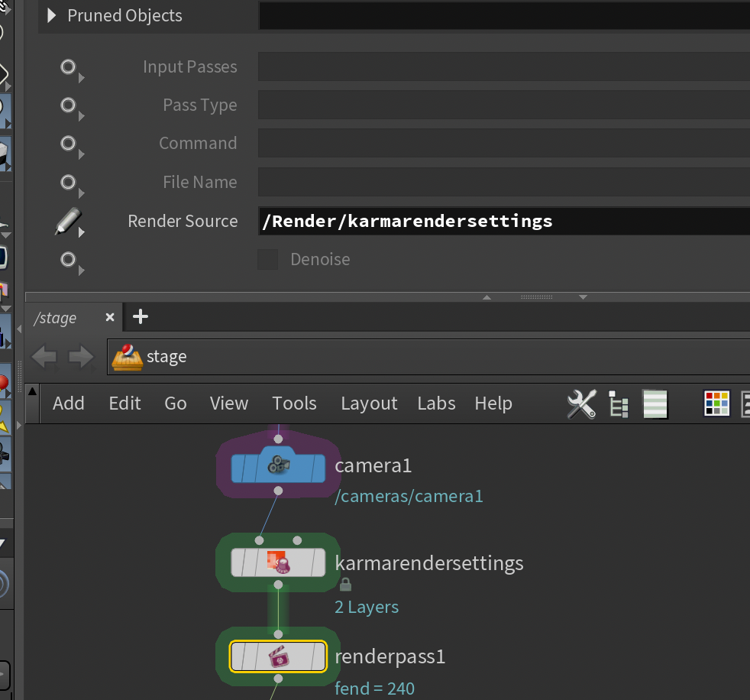Open the Edit menu
Viewport: 750px width, 700px height.
(x=124, y=403)
